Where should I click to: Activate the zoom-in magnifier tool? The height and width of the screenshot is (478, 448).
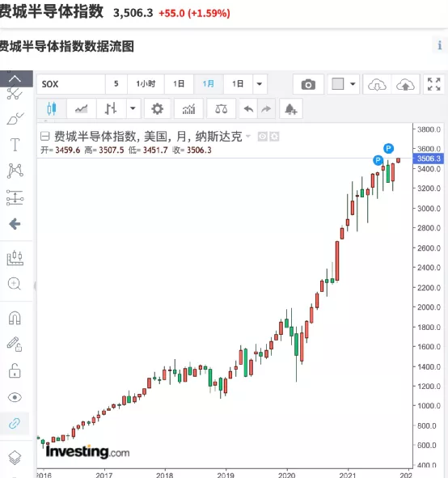coord(14,284)
